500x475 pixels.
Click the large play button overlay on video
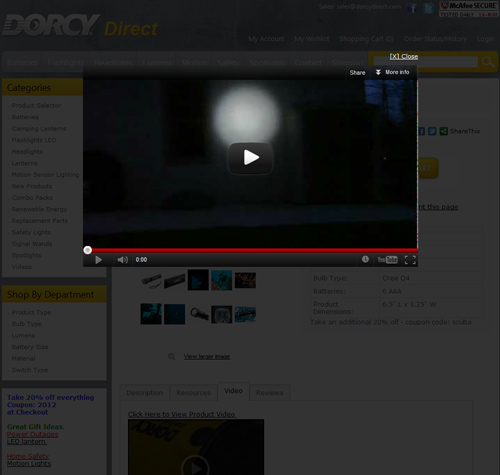click(x=250, y=158)
